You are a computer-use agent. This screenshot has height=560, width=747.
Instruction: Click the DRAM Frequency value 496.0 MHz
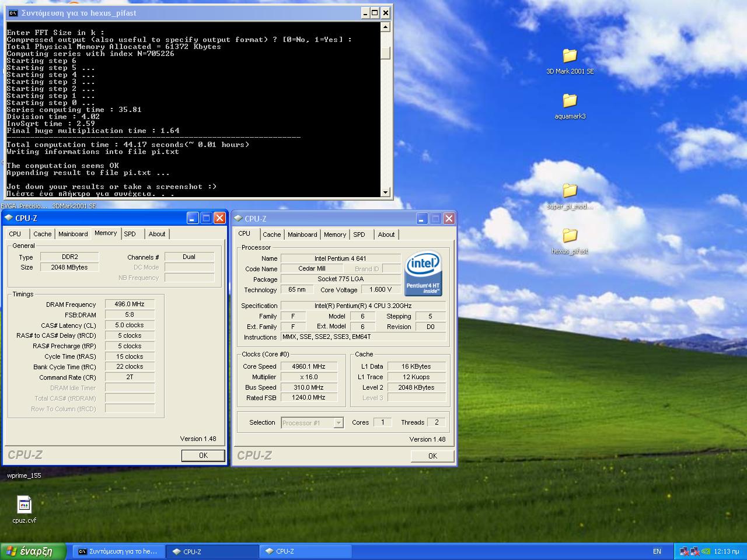pyautogui.click(x=130, y=304)
